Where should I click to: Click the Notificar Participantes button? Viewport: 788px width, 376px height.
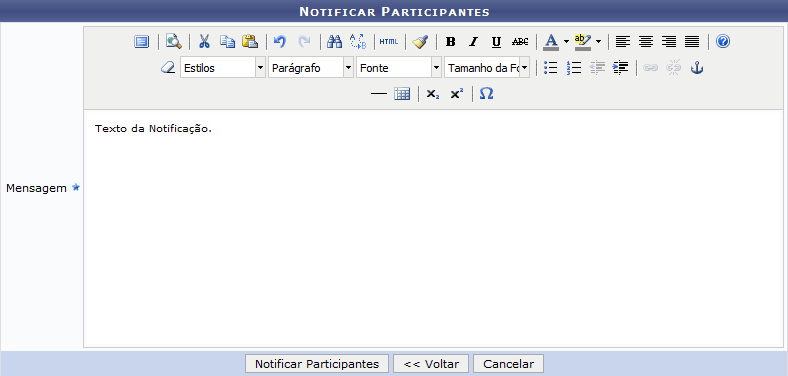[317, 364]
